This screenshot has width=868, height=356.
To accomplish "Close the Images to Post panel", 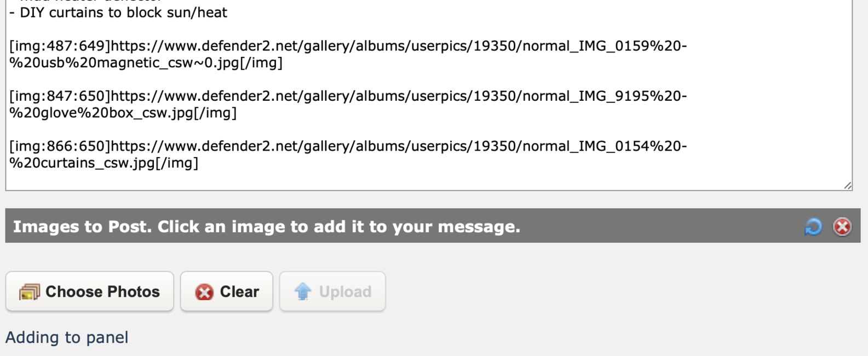I will (842, 226).
